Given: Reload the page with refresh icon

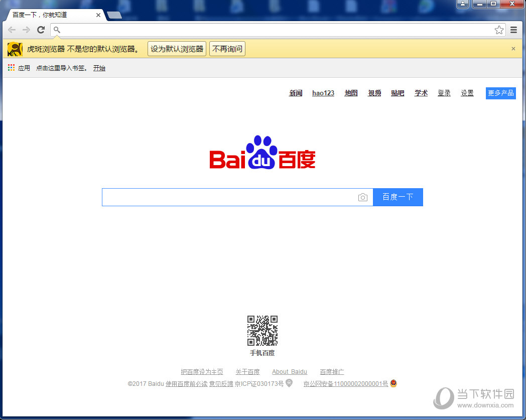Looking at the screenshot, I should click(41, 30).
